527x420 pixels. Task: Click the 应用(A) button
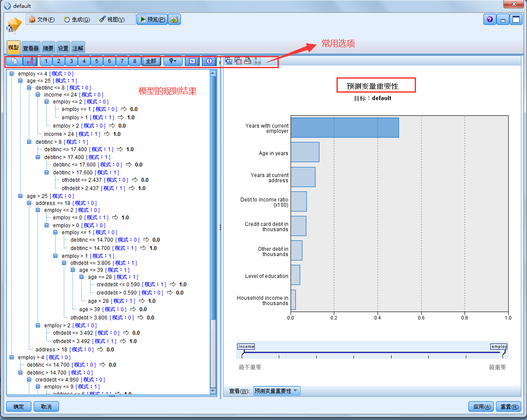tap(481, 406)
